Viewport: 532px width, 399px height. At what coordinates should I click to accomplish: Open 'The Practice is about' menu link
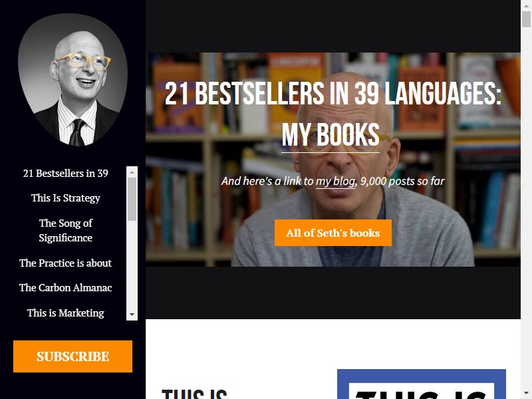point(65,263)
